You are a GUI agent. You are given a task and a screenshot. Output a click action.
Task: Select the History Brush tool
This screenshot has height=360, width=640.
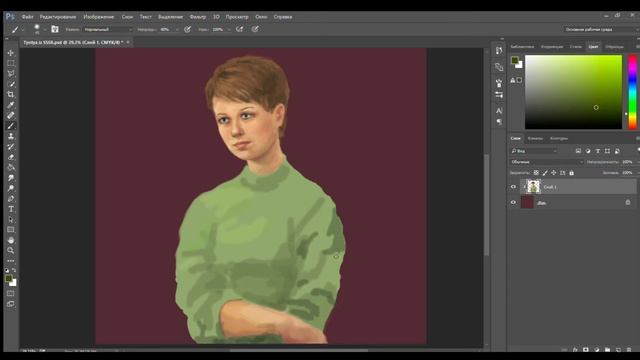click(11, 147)
